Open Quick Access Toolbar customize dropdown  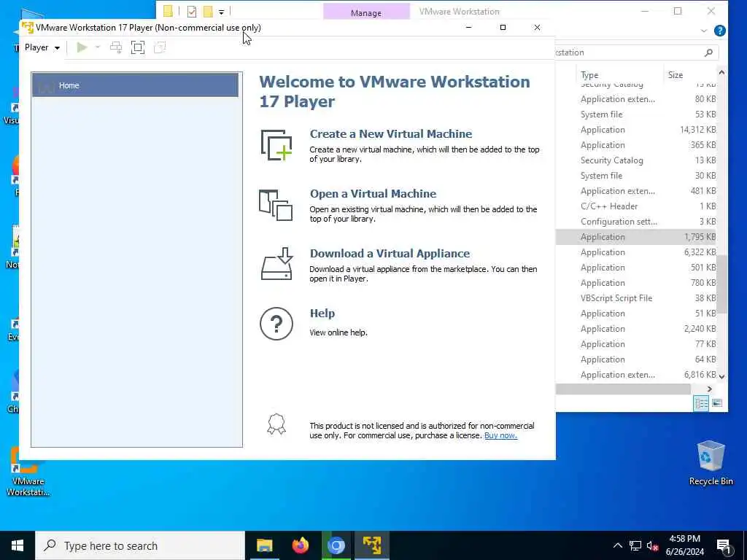221,12
